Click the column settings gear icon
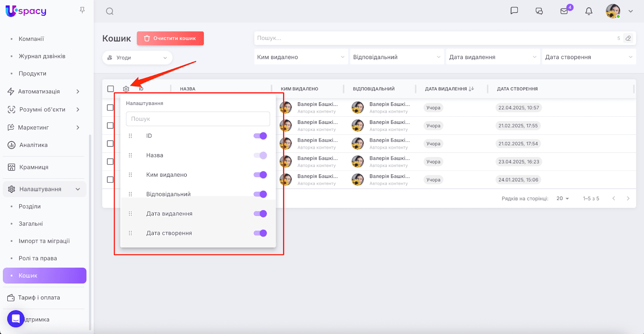The width and height of the screenshot is (644, 334). pyautogui.click(x=126, y=89)
